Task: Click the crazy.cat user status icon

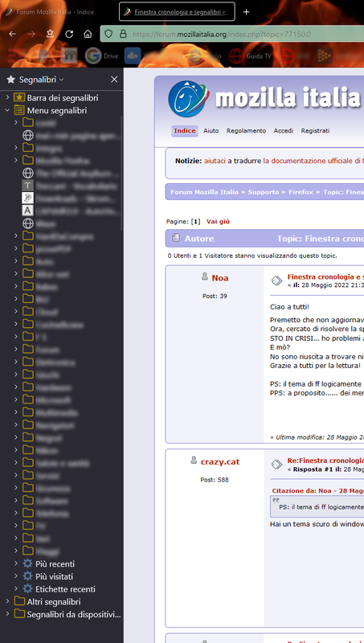Action: coord(194,461)
